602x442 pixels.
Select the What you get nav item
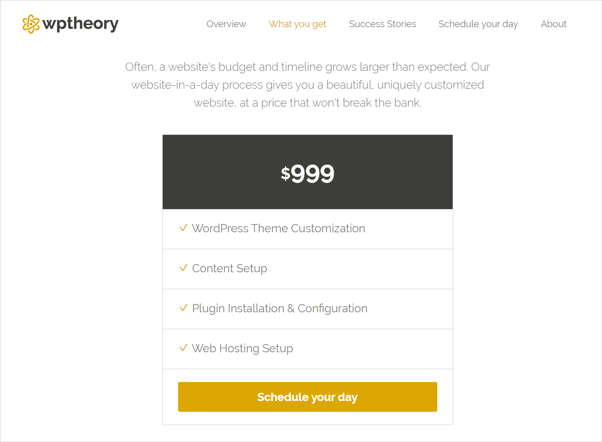click(x=297, y=24)
